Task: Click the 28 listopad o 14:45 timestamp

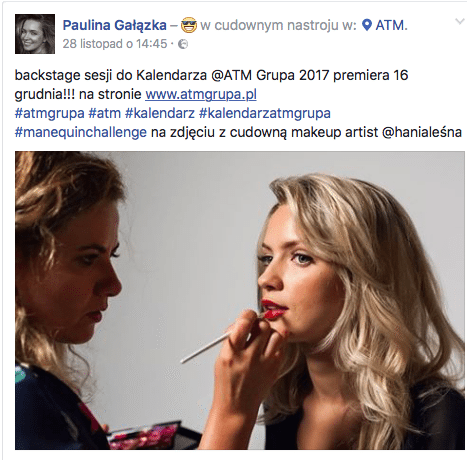Action: pos(115,44)
